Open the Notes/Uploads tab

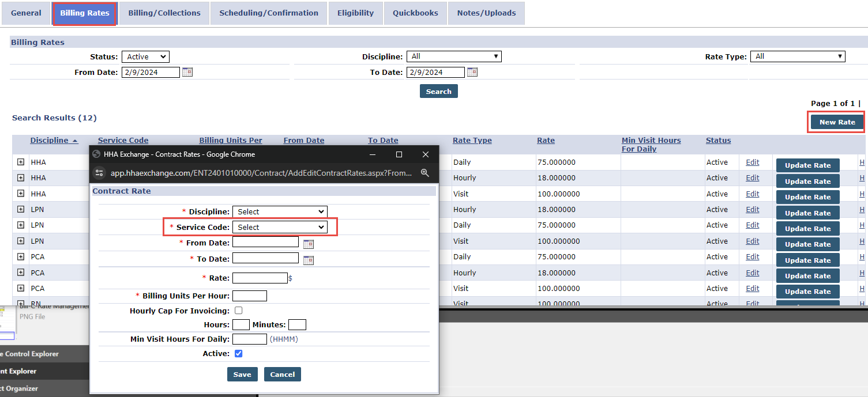486,13
